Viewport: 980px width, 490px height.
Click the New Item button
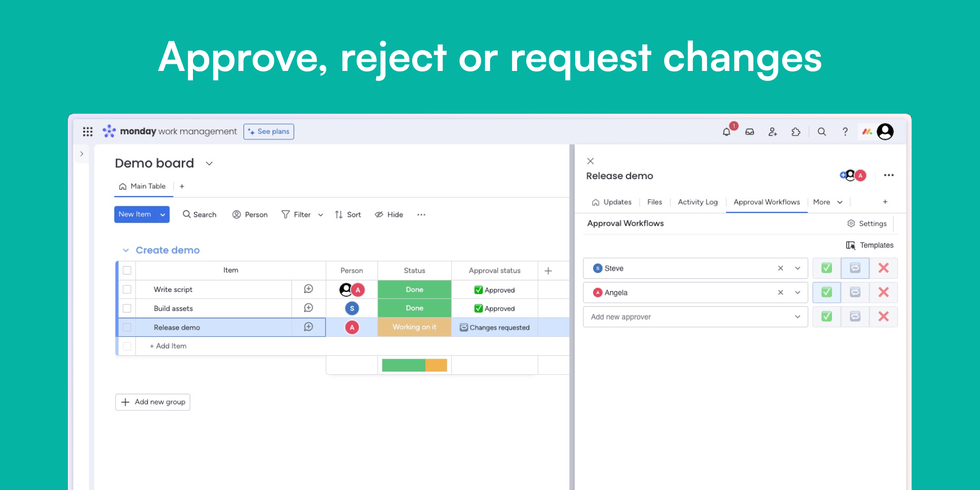coord(135,214)
